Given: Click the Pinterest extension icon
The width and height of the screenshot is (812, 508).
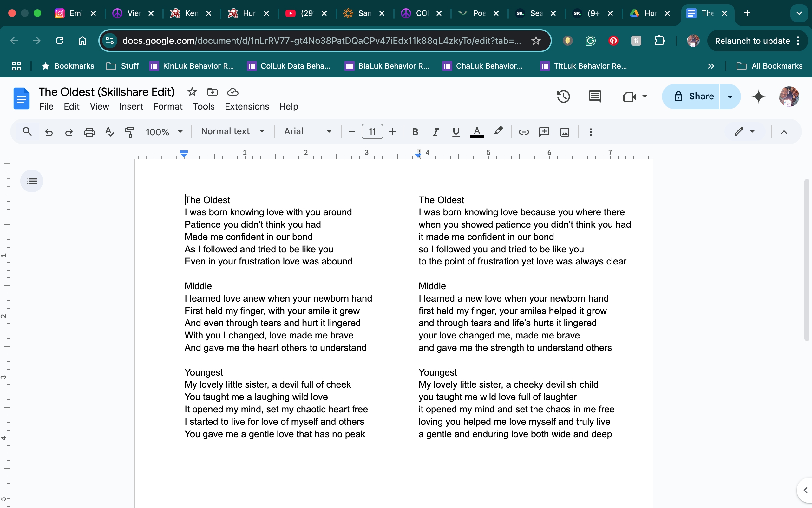Looking at the screenshot, I should click(613, 41).
